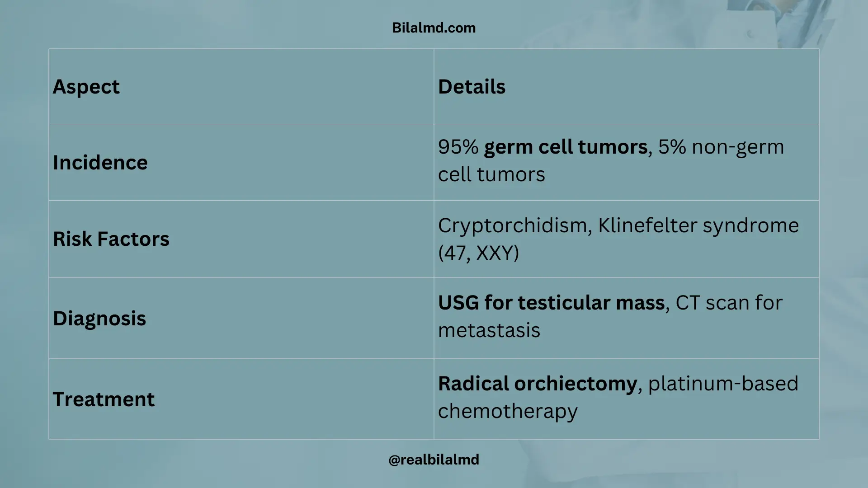Screen dimensions: 868x488
Task: Click the bold germ cell tumors text
Action: [x=566, y=147]
